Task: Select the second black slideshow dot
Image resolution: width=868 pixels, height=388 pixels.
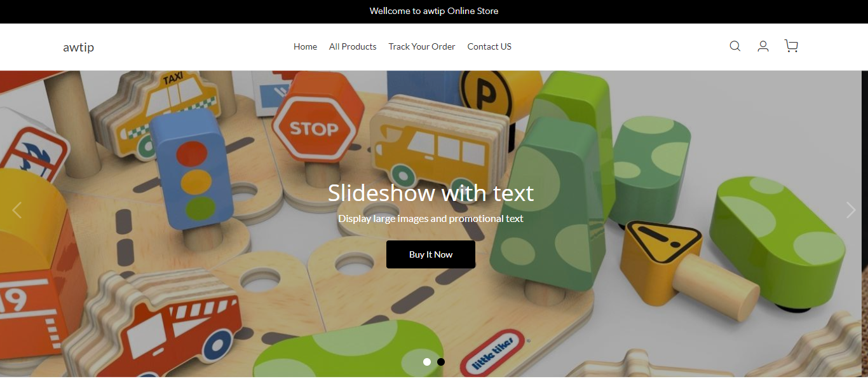Action: (x=441, y=362)
